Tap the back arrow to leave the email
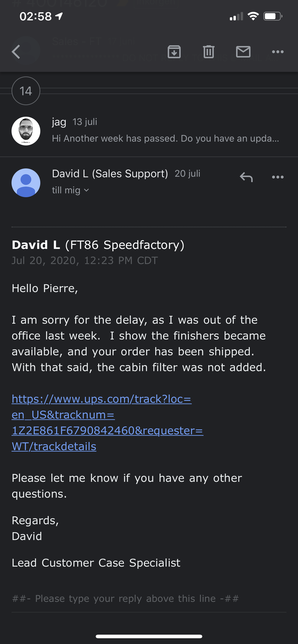The height and width of the screenshot is (644, 298). click(x=16, y=52)
